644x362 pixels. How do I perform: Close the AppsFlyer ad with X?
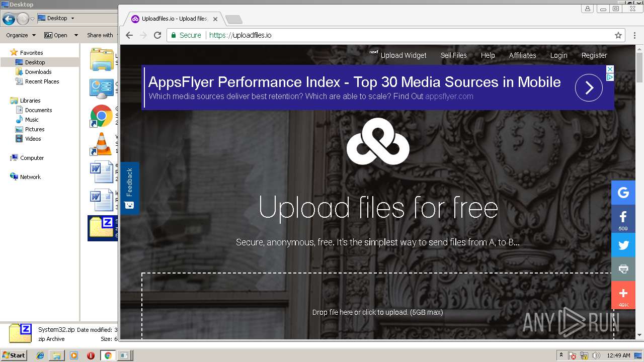coord(610,69)
